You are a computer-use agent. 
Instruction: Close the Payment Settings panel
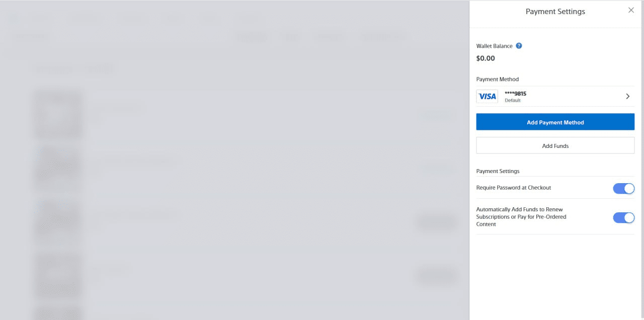(x=631, y=10)
